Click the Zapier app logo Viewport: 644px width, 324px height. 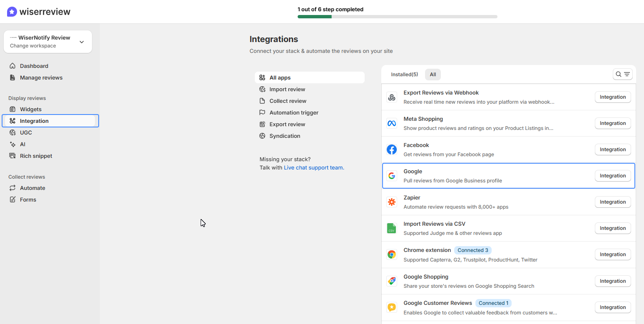click(x=392, y=202)
